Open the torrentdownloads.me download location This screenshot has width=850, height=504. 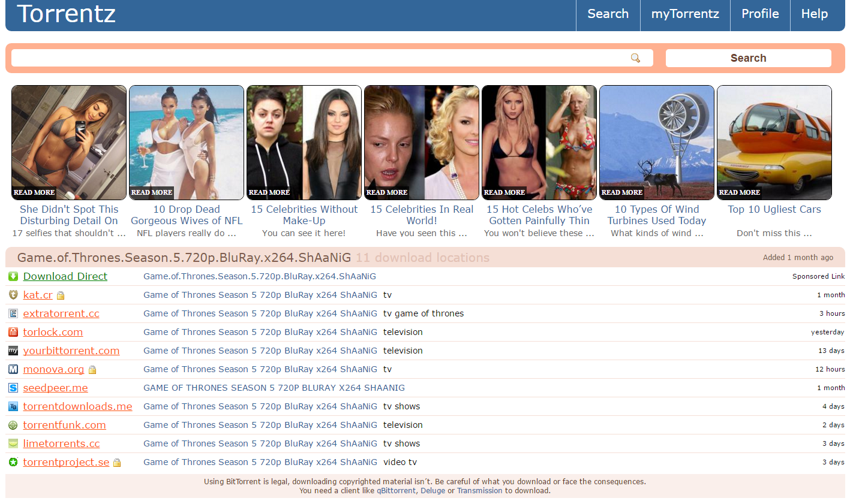77,406
